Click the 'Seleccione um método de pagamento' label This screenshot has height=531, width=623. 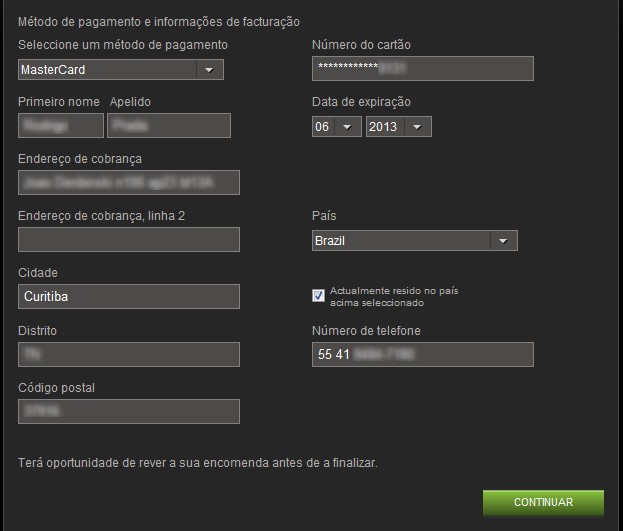(x=123, y=45)
